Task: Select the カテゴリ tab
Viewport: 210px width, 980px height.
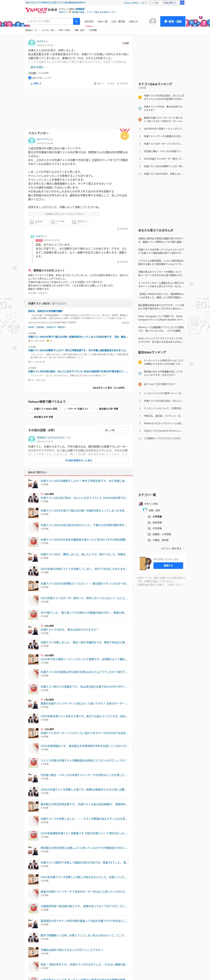Action: tap(89, 22)
